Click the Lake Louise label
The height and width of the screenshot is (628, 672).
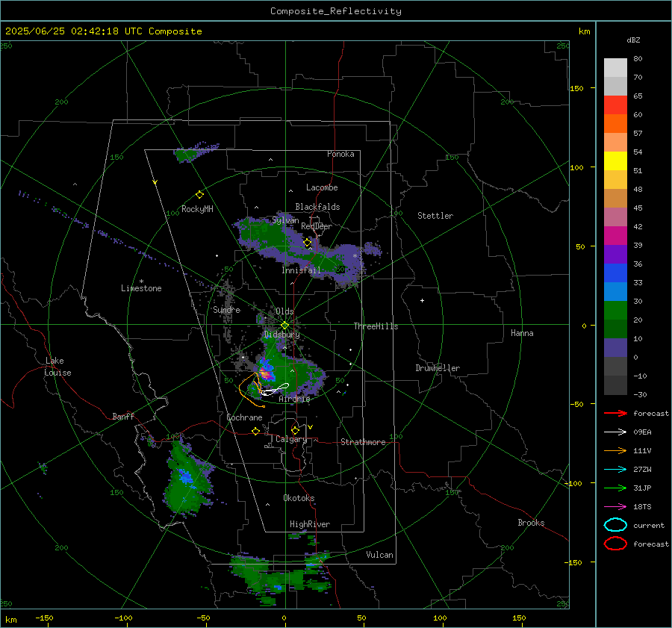point(57,367)
